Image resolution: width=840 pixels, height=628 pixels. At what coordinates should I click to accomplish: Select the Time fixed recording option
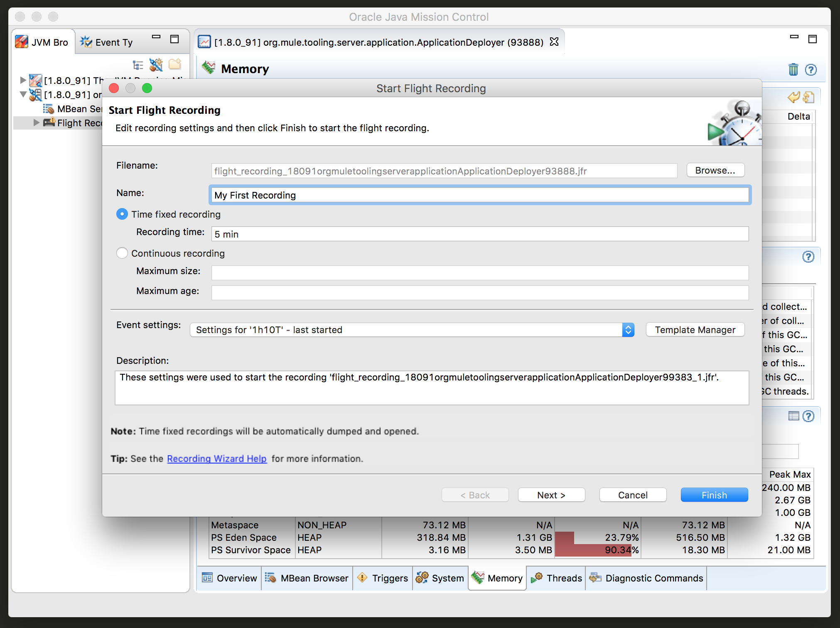pyautogui.click(x=122, y=214)
